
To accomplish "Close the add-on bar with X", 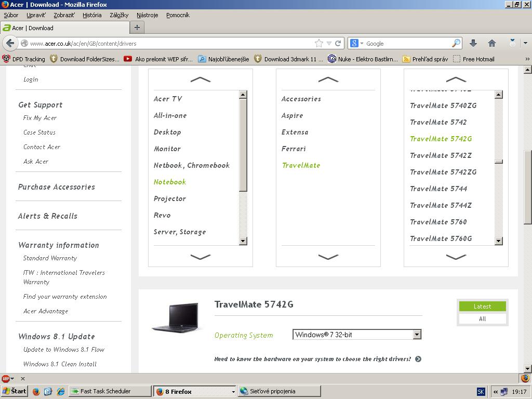I will click(x=23, y=379).
